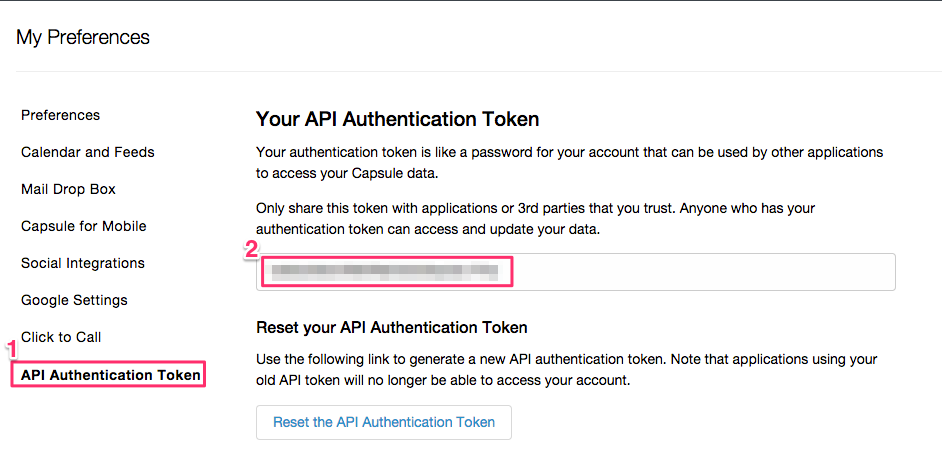942x475 pixels.
Task: Click the My Preferences page title
Action: pos(83,37)
